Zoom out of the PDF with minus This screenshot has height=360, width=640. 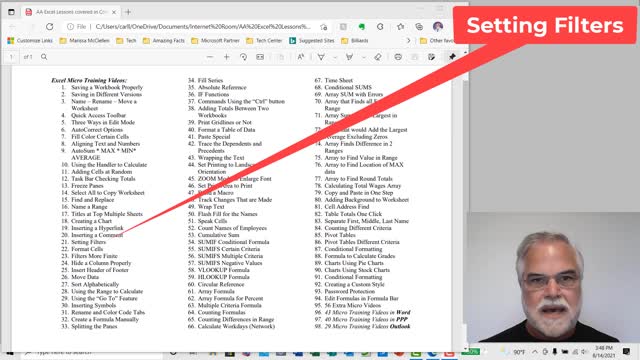pyautogui.click(x=210, y=57)
